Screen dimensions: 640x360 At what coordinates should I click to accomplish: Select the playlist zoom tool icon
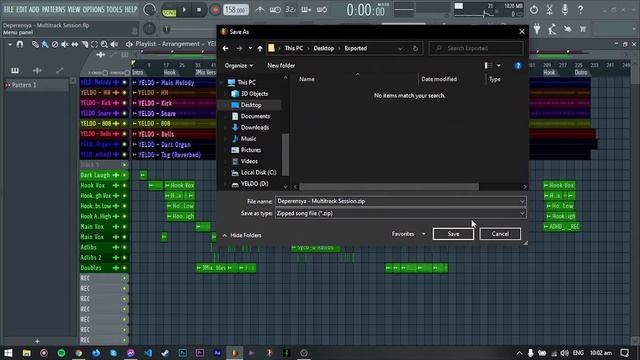[104, 44]
